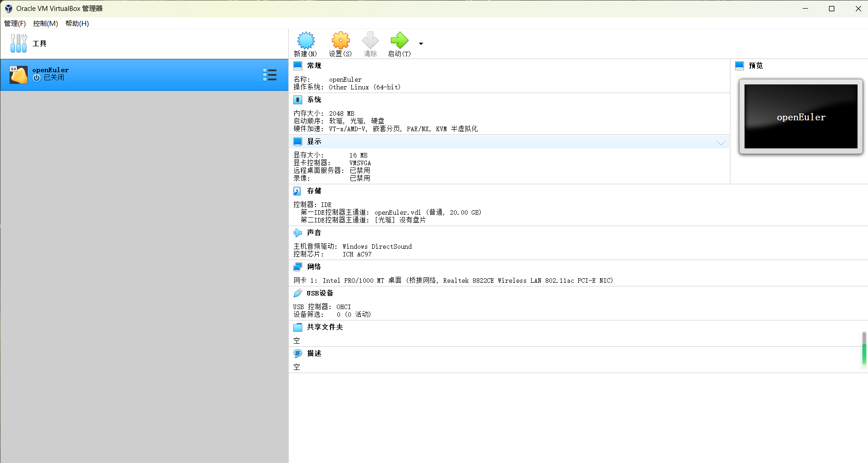Click the 存储 storage section icon

[297, 191]
